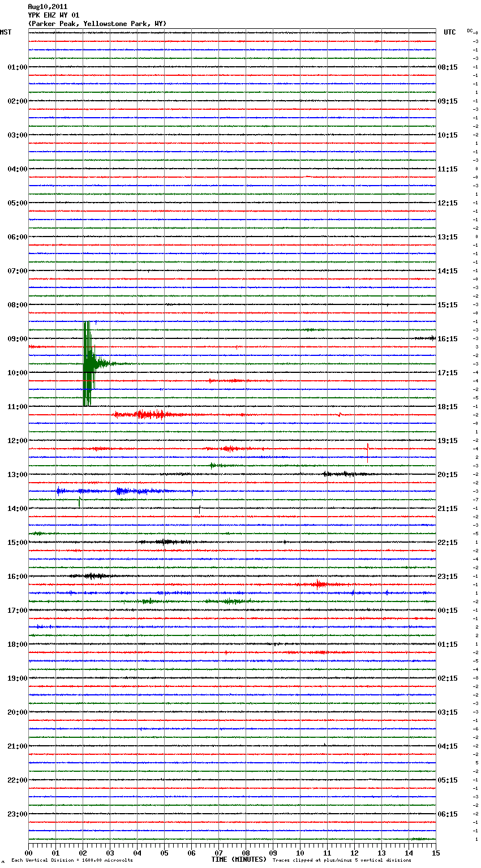This screenshot has width=481, height=868.
Task: Click the 20:15 UTC time label
Action: tap(448, 475)
